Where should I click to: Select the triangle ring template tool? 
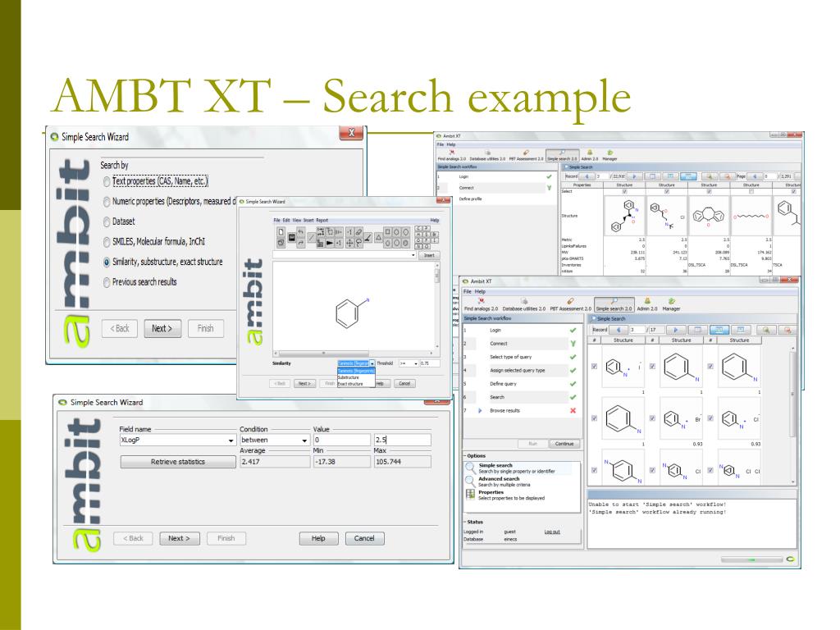[378, 238]
